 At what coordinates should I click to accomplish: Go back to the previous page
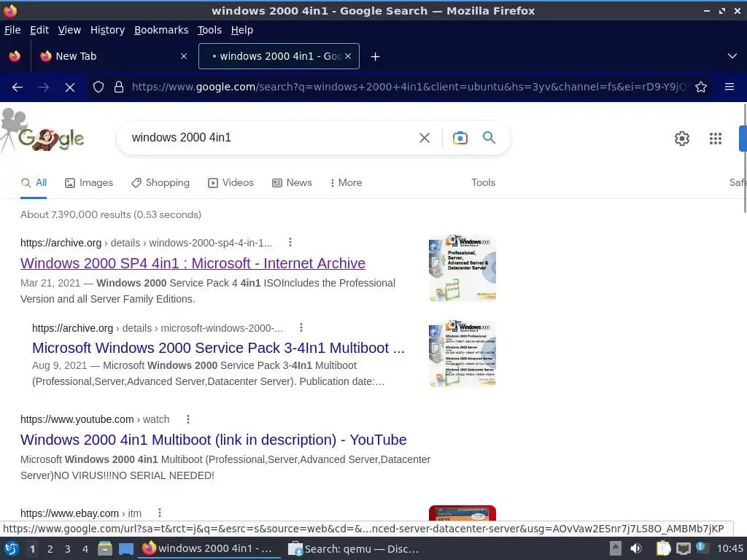(18, 87)
